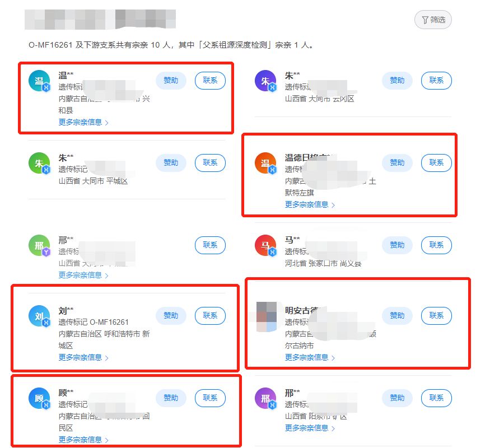This screenshot has height=448, width=490.
Task: Click the orange 温 avatar of 温德日
Action: (x=265, y=163)
